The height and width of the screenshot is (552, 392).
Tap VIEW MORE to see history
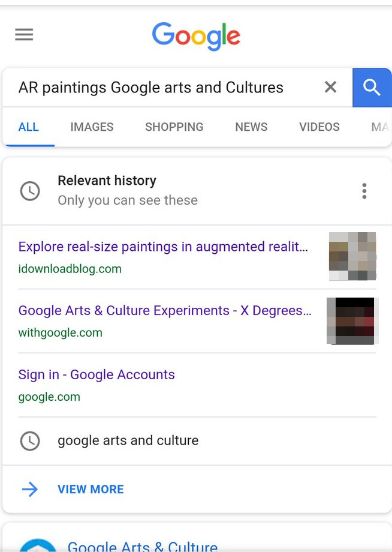click(91, 489)
